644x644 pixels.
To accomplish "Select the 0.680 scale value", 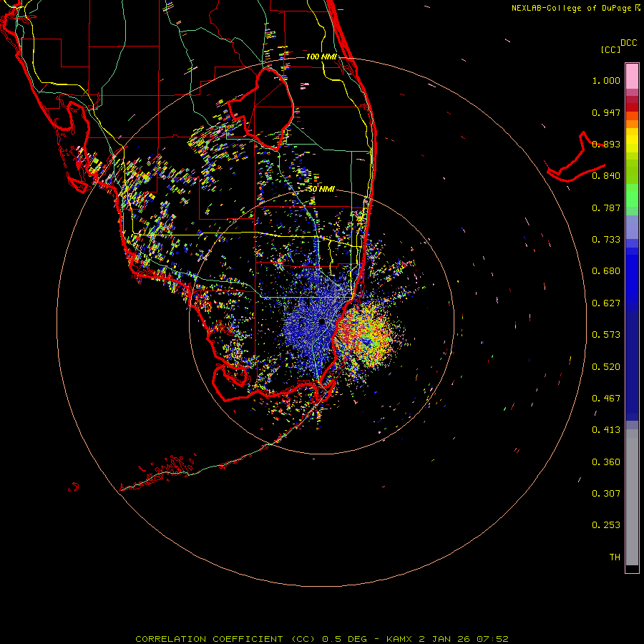I will (606, 271).
